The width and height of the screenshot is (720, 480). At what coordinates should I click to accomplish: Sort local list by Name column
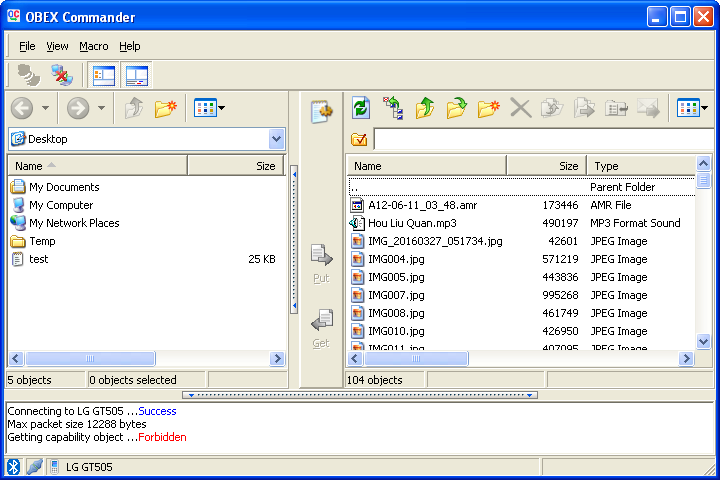[97, 166]
